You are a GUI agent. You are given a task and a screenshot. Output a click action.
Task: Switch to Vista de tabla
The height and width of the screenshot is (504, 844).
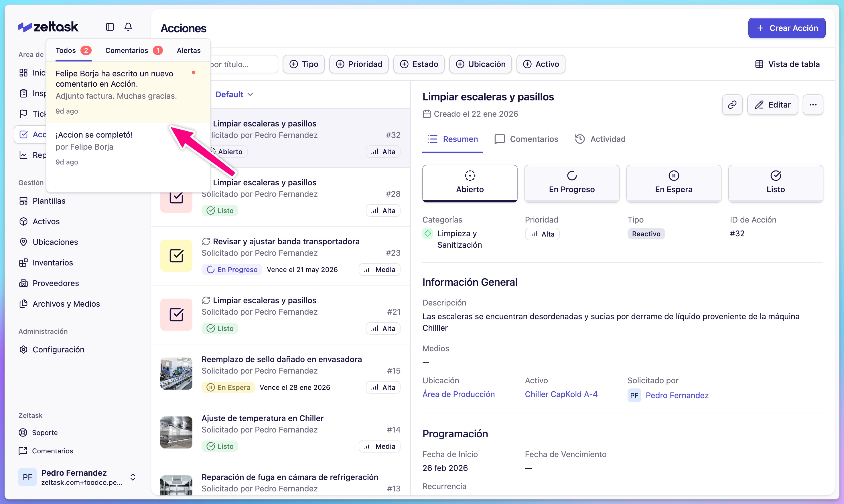788,64
